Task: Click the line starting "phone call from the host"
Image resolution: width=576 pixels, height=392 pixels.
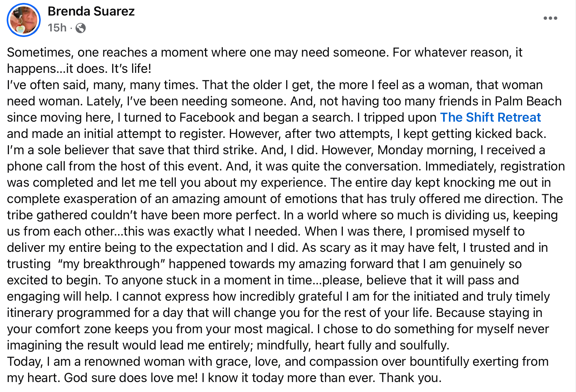Action: [286, 166]
